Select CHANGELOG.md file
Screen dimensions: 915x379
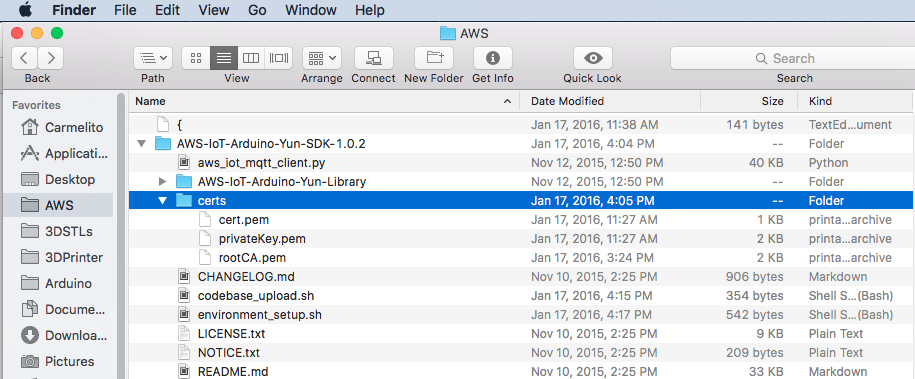[520, 277]
